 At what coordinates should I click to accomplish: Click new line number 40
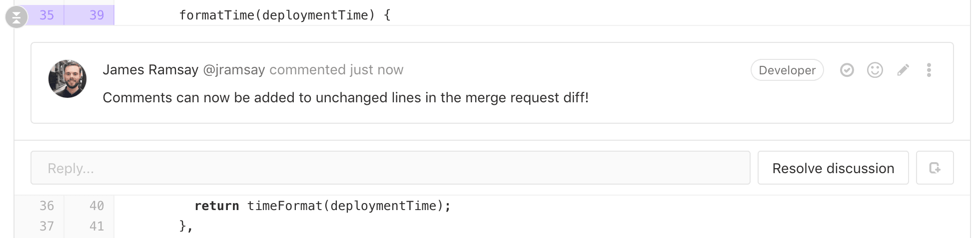(x=96, y=206)
